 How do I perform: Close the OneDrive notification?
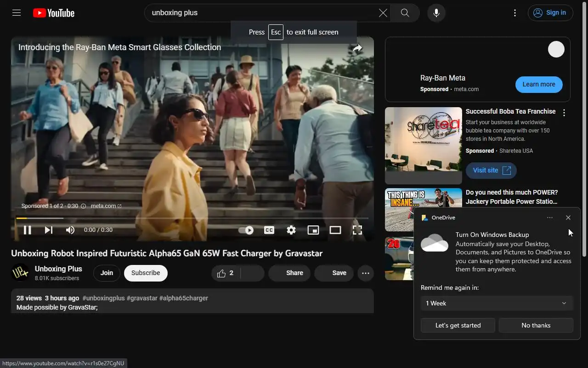568,218
